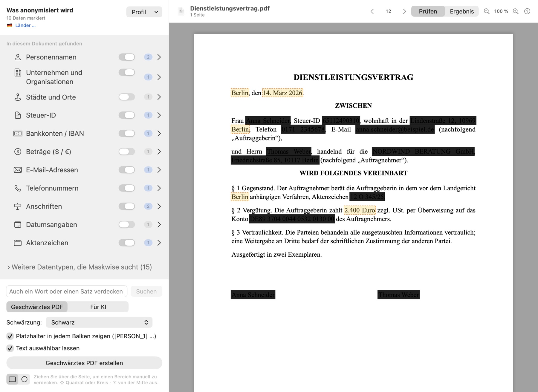Uncheck Text auswählbar lassen
Image resolution: width=538 pixels, height=392 pixels.
click(10, 348)
